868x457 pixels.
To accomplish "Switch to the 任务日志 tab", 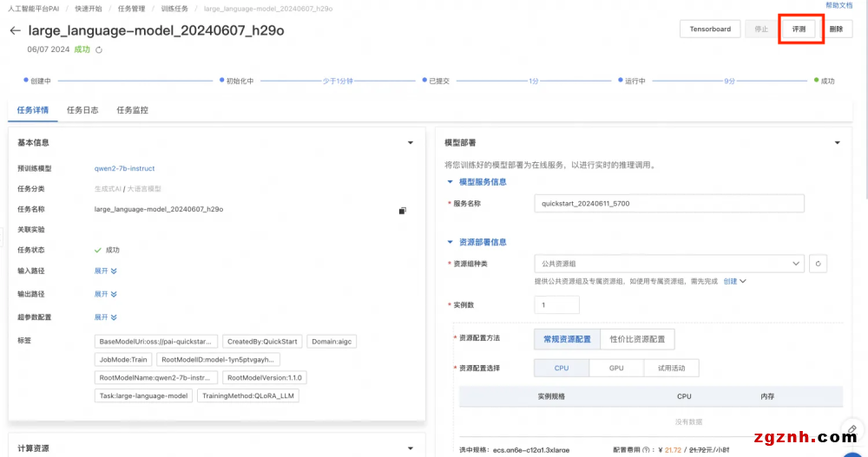I will pos(82,111).
